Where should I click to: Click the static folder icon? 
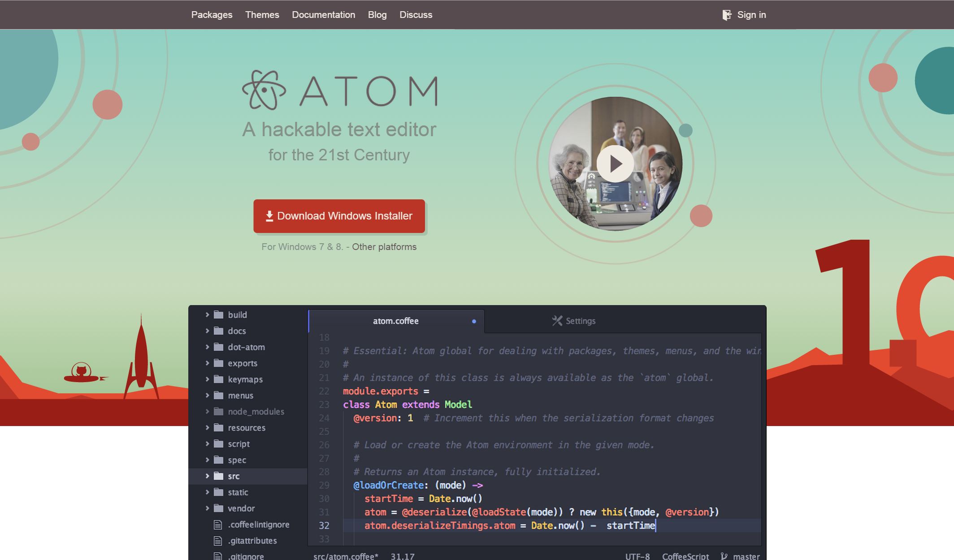218,492
